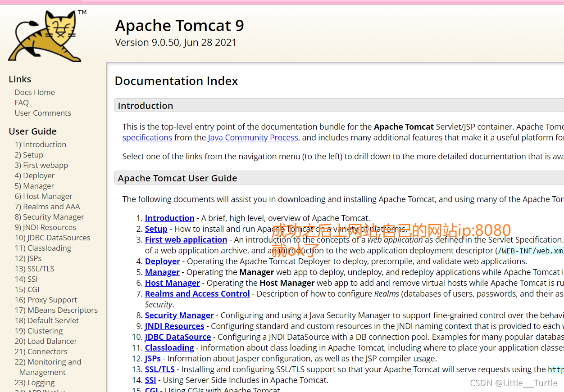Open 16) Proxy Support sidebar link
This screenshot has height=392, width=564.
point(46,300)
